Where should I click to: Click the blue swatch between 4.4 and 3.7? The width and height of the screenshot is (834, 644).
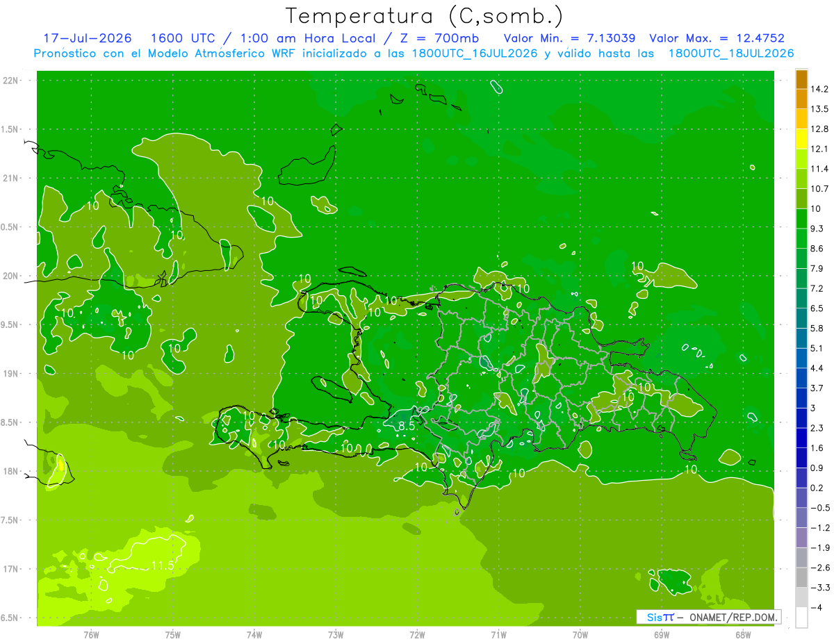pyautogui.click(x=801, y=378)
